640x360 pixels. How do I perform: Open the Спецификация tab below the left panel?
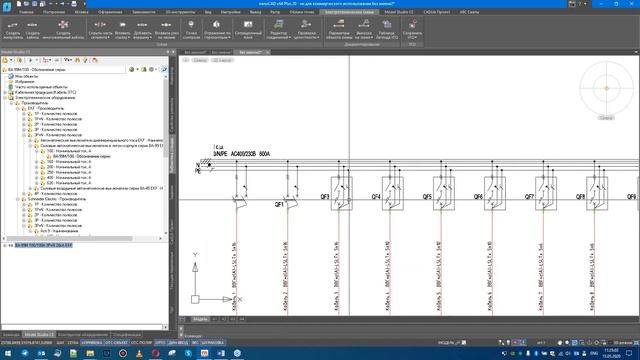click(127, 335)
